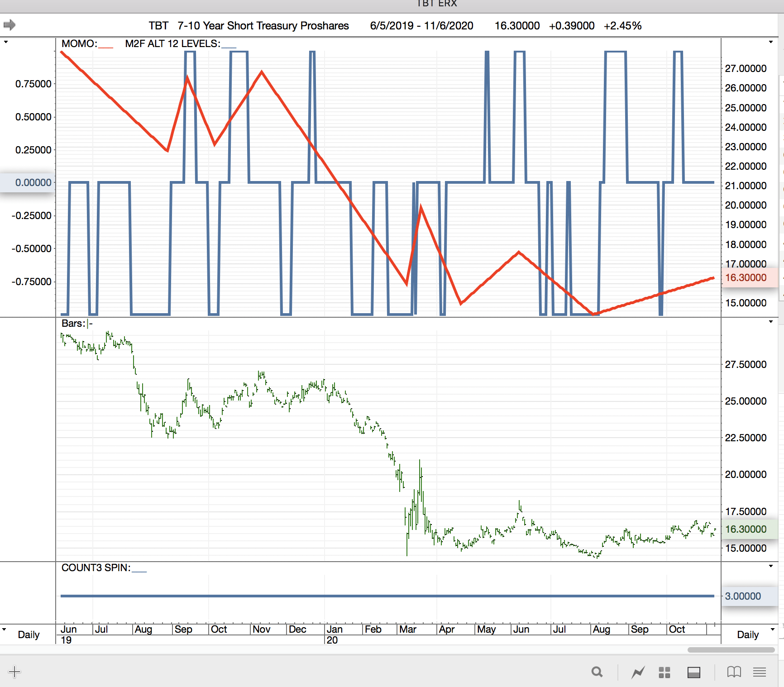Click the 7-10 Year Short Treasury Proshares name

click(263, 26)
